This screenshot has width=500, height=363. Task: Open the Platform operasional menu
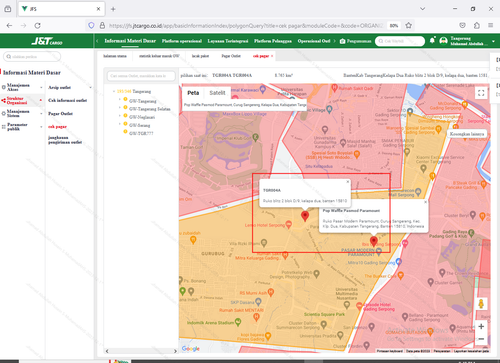[x=182, y=41]
